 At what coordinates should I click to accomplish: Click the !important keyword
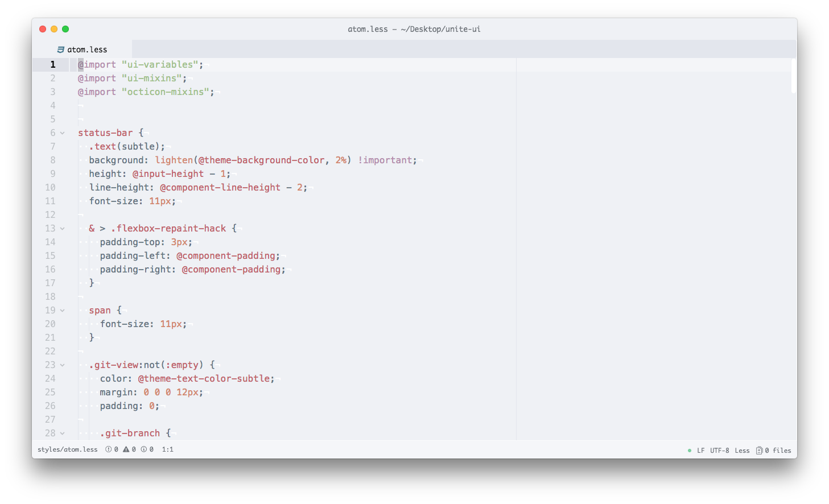pyautogui.click(x=385, y=160)
